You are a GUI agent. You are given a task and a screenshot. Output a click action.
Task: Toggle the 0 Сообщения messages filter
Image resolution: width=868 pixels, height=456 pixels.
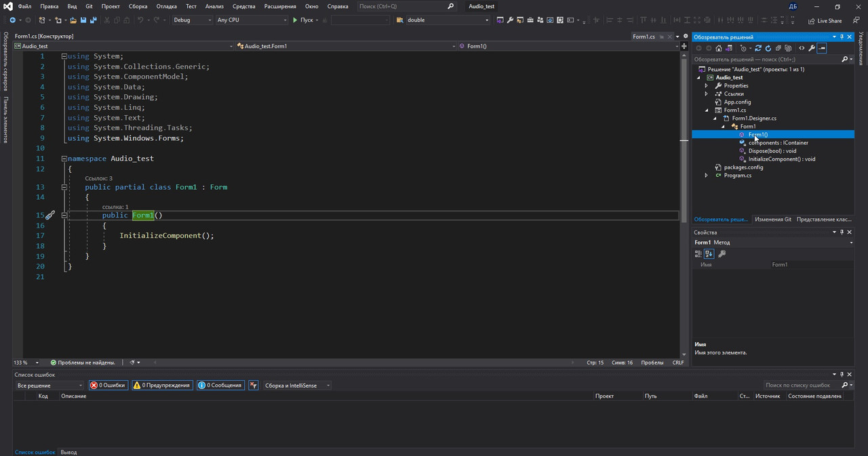[220, 385]
